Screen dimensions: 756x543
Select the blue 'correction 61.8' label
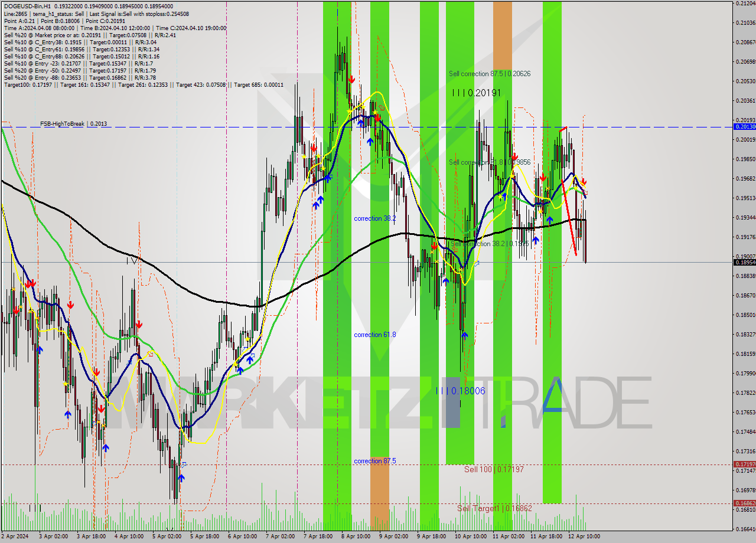375,335
